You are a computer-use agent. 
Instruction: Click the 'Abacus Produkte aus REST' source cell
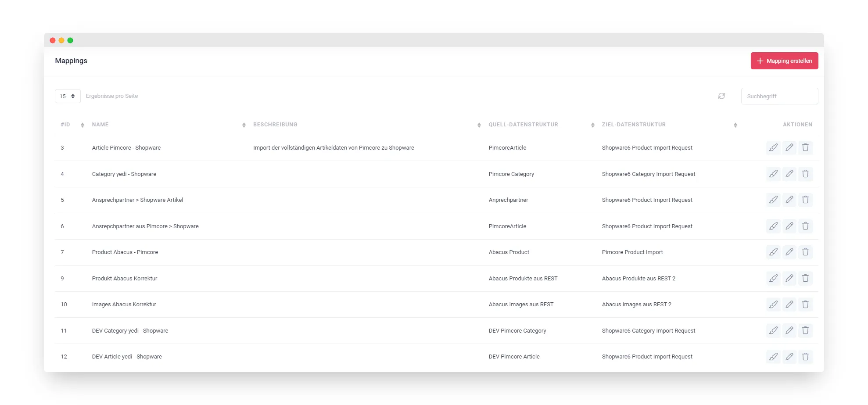[x=523, y=279]
